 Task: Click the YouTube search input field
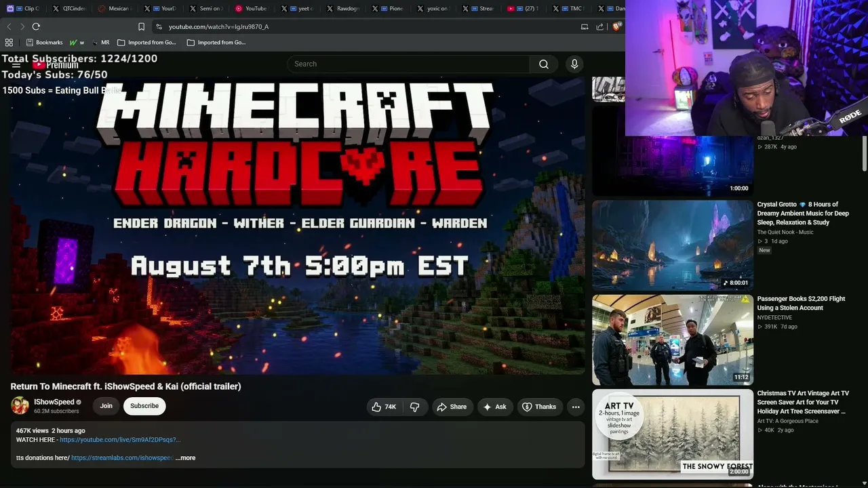(408, 64)
